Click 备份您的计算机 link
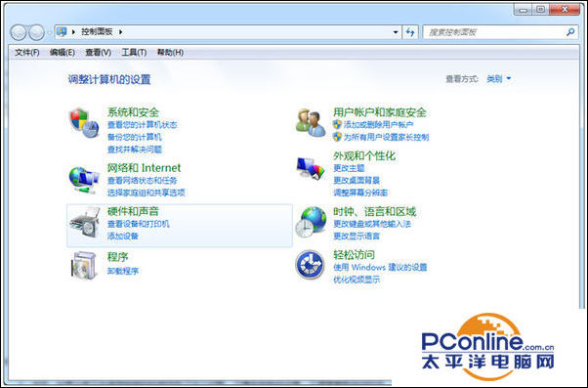The height and width of the screenshot is (388, 588). tap(134, 137)
